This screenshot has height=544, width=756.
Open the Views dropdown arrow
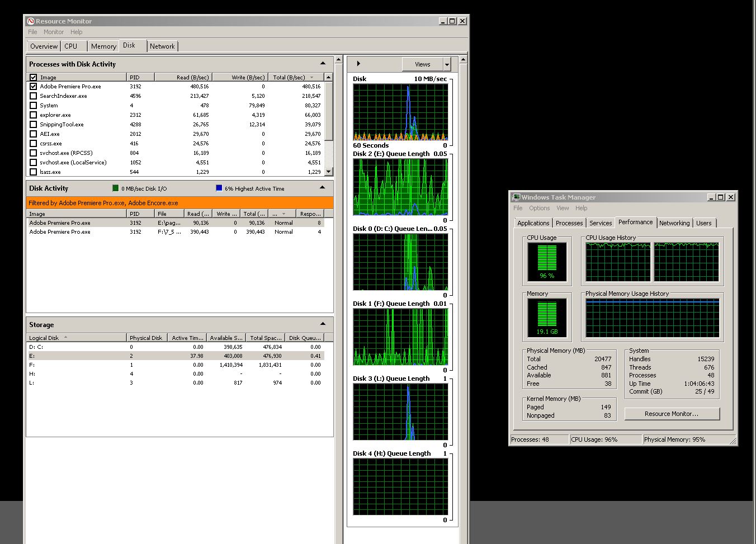(x=447, y=64)
